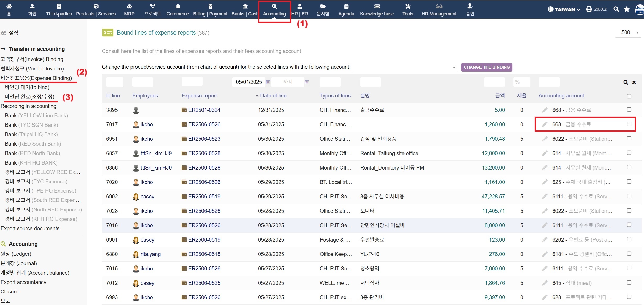
Task: Open expense report ER2506-0523 link
Action: click(x=204, y=139)
